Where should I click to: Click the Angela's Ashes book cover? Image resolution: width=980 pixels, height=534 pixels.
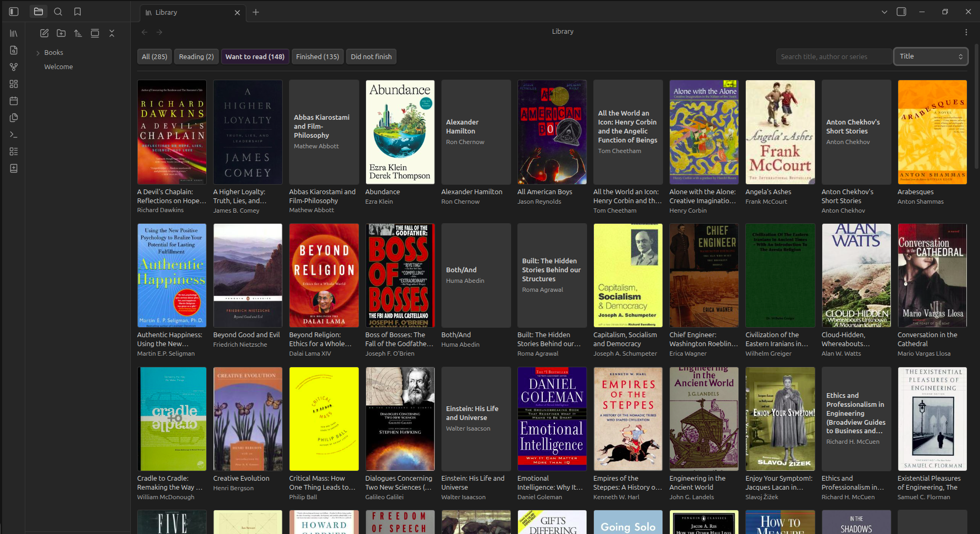780,132
